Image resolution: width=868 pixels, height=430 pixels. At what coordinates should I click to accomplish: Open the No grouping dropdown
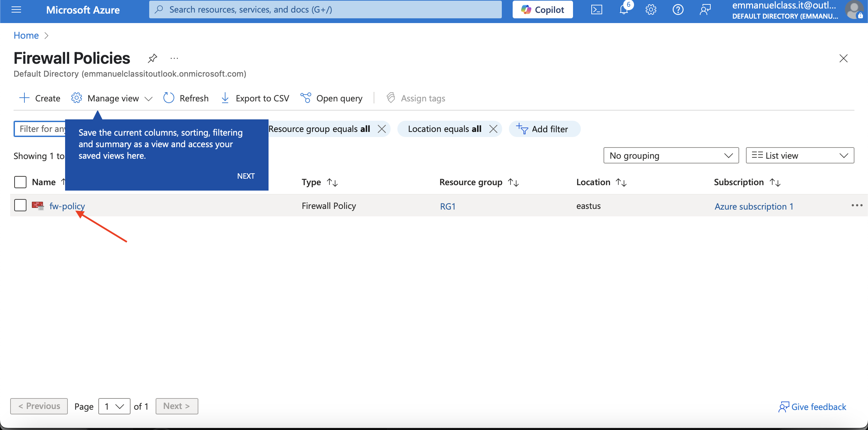pyautogui.click(x=671, y=155)
